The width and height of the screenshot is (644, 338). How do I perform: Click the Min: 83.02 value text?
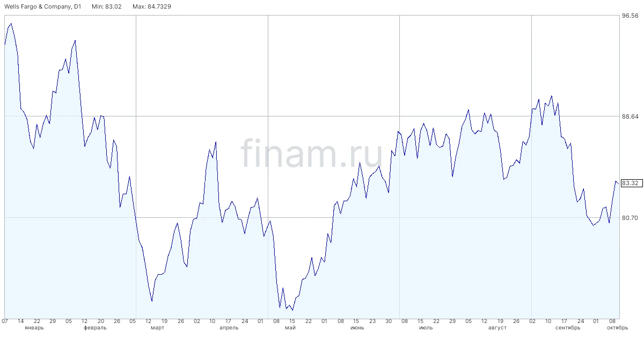tap(106, 6)
